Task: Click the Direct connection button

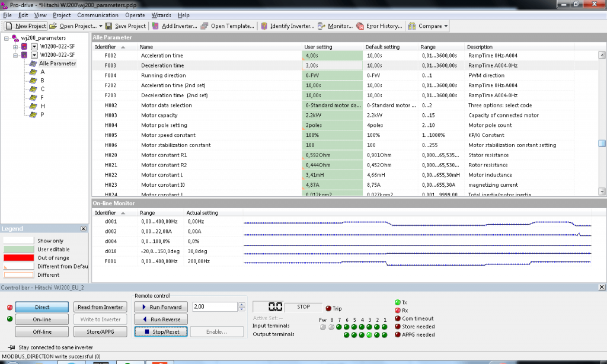Action: (x=42, y=307)
